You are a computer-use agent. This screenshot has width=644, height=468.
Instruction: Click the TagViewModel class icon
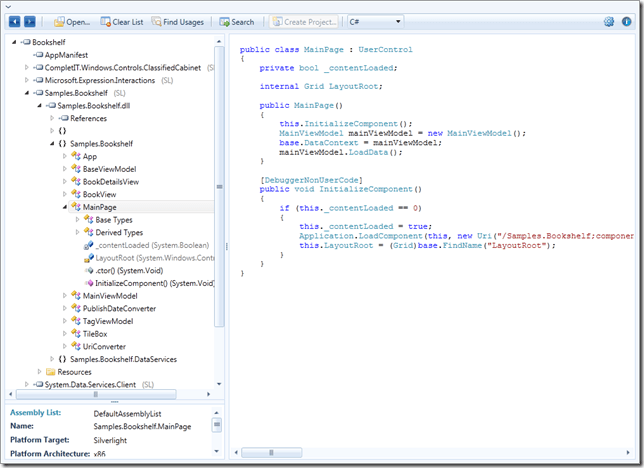[x=76, y=321]
